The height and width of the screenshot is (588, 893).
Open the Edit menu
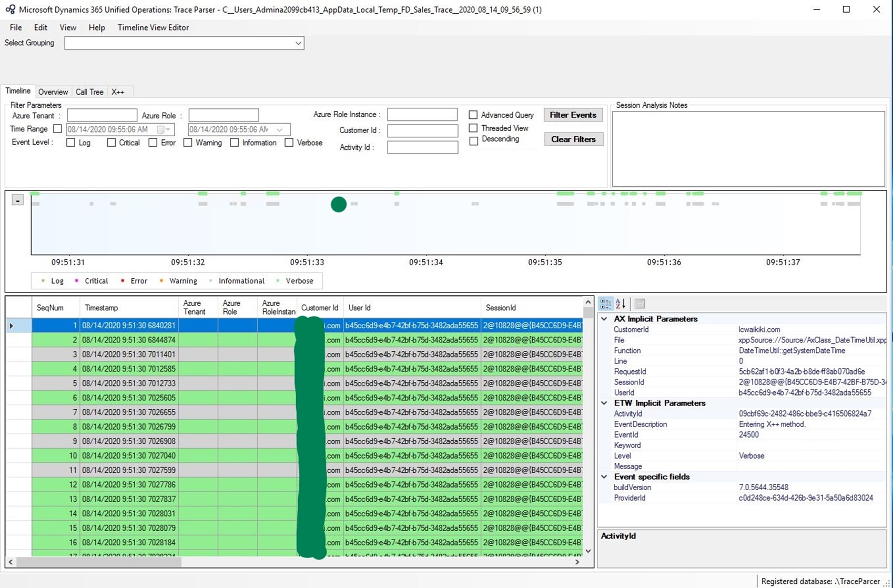click(x=40, y=27)
